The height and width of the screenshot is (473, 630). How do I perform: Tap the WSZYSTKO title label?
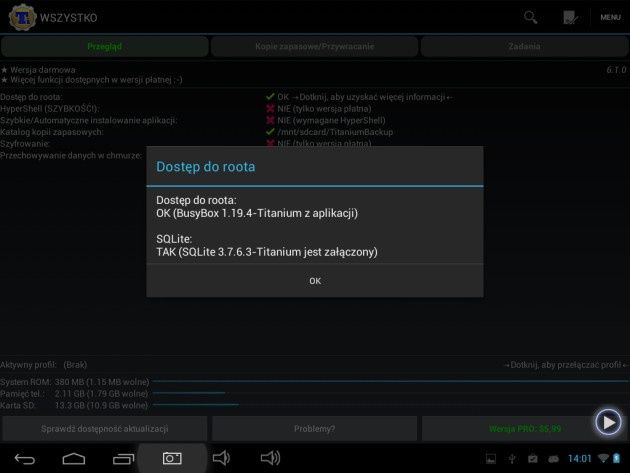click(x=68, y=18)
